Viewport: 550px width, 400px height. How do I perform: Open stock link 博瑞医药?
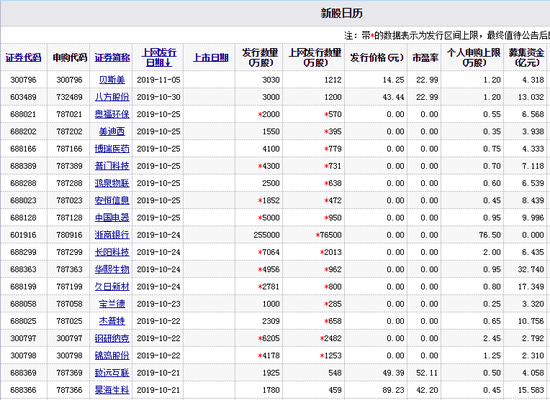tap(112, 149)
